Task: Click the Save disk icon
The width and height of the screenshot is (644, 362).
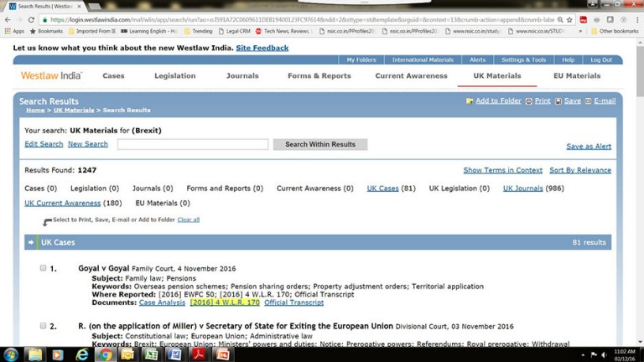Action: point(558,101)
